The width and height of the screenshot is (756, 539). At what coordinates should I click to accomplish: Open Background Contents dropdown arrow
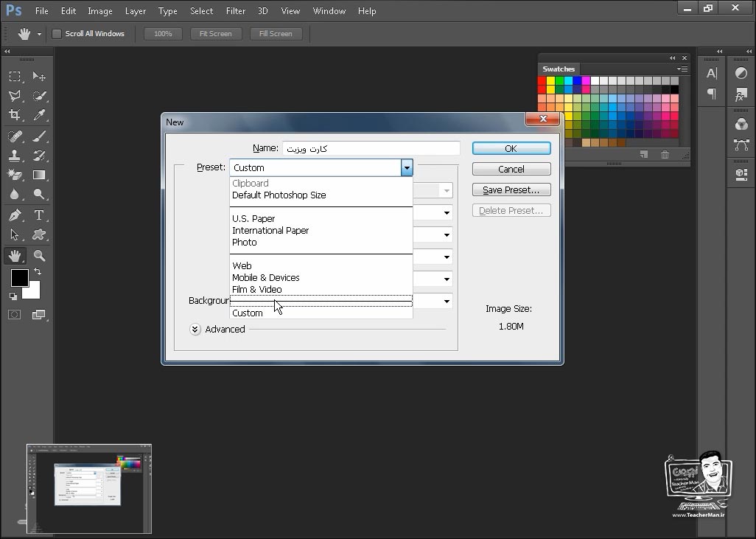tap(447, 301)
